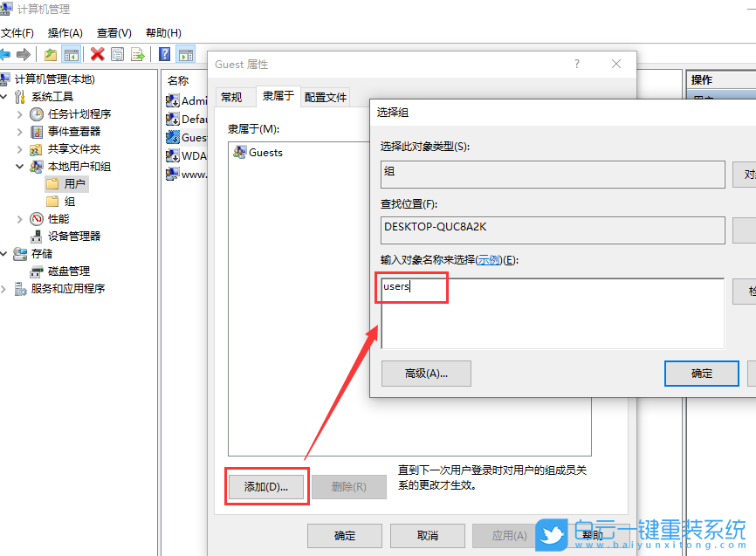756x556 pixels.
Task: Click the blue Help question mark icon
Action: (x=165, y=54)
